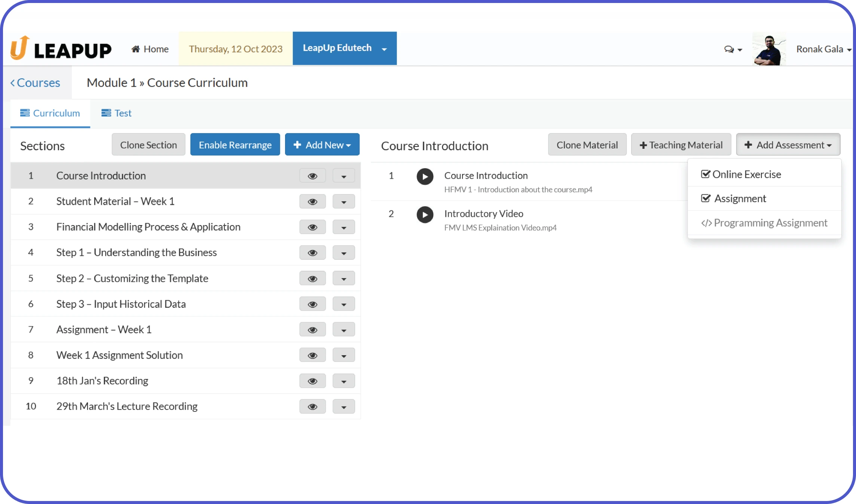
Task: Toggle visibility of Course Introduction section
Action: [x=312, y=176]
